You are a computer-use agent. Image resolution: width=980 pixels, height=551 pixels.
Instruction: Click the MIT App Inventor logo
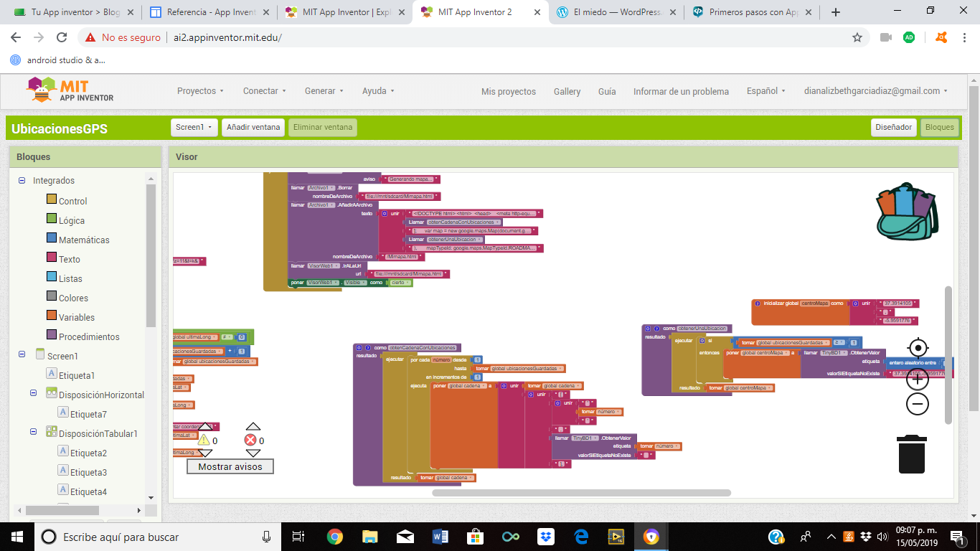70,90
